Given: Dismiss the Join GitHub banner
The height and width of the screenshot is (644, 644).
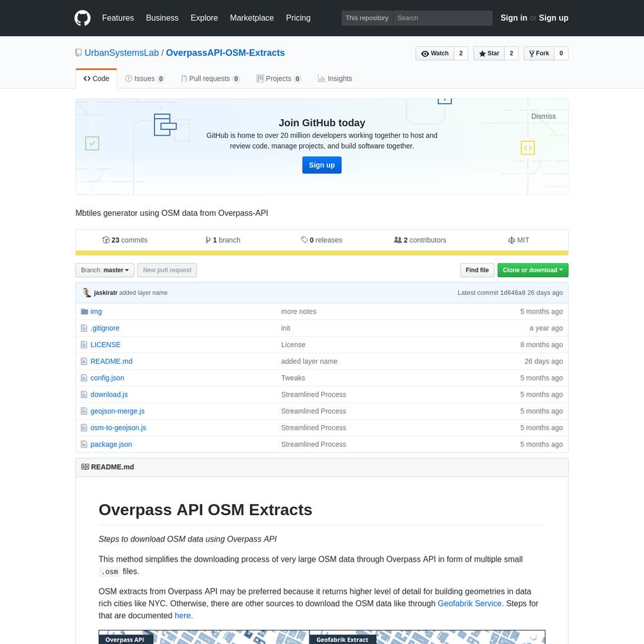Looking at the screenshot, I should tap(544, 116).
